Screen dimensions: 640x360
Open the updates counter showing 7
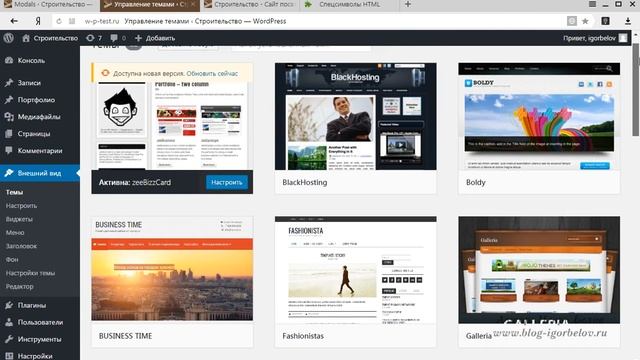[94, 38]
